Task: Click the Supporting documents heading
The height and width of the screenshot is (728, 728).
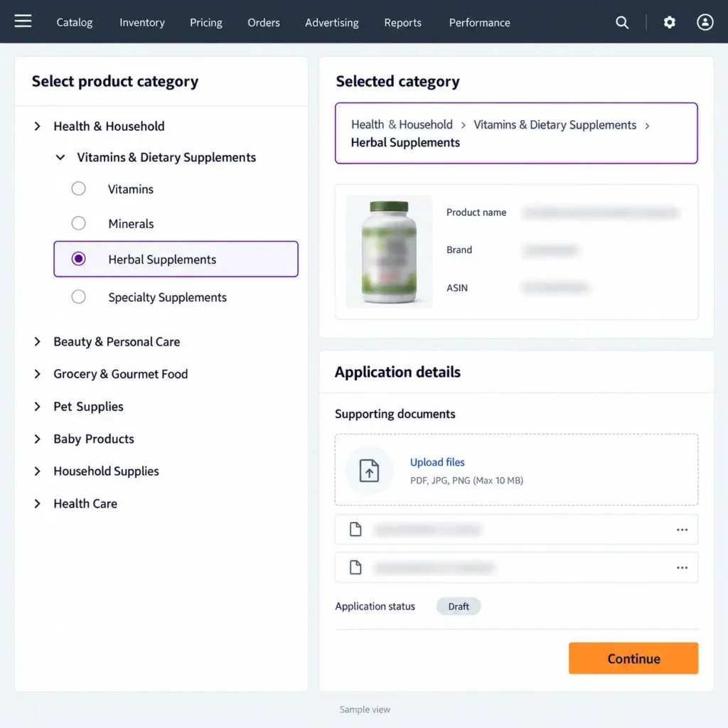Action: tap(395, 414)
